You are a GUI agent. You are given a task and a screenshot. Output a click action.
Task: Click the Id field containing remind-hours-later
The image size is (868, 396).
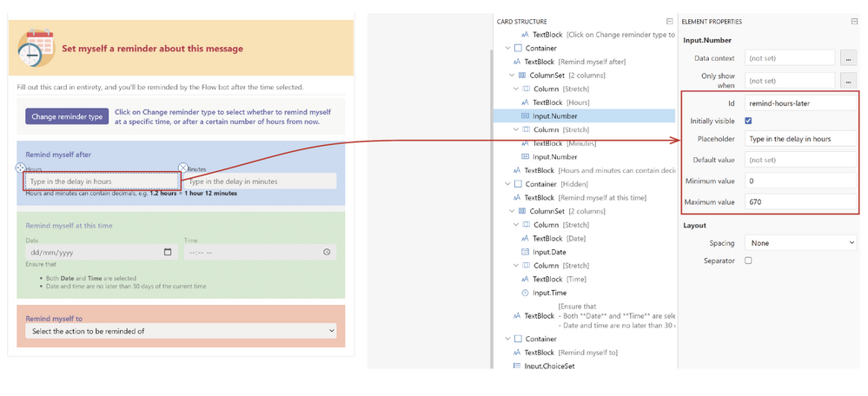tap(800, 102)
